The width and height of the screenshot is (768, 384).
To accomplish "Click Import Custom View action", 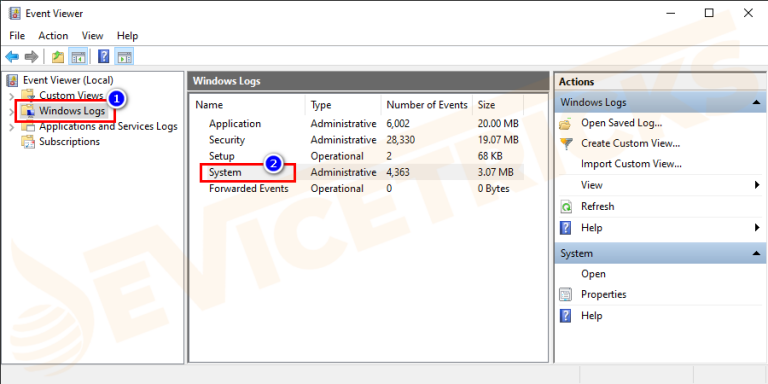I will click(631, 164).
